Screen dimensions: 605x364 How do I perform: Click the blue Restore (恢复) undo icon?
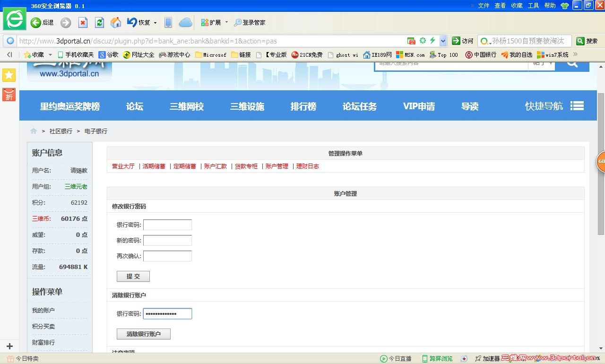(x=132, y=22)
